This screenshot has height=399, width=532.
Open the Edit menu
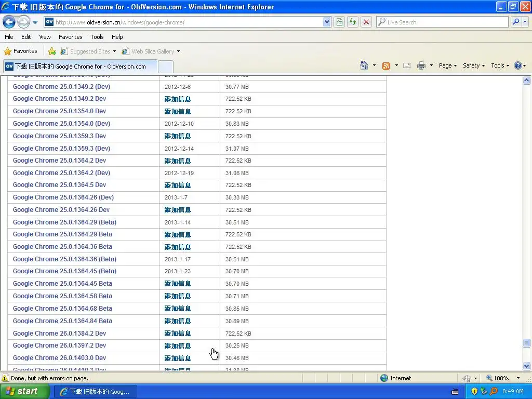[26, 37]
